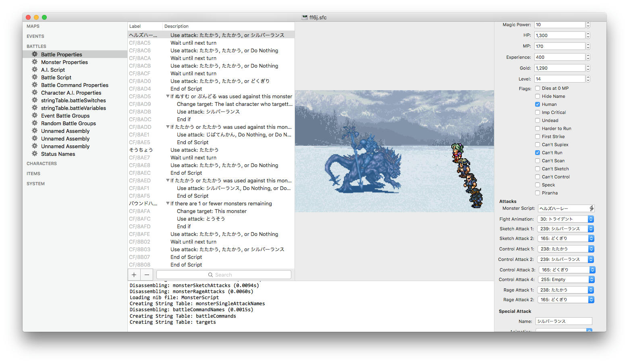Screen dimensions: 629x364
Task: Select Battle Script in the sidebar
Action: pos(56,77)
